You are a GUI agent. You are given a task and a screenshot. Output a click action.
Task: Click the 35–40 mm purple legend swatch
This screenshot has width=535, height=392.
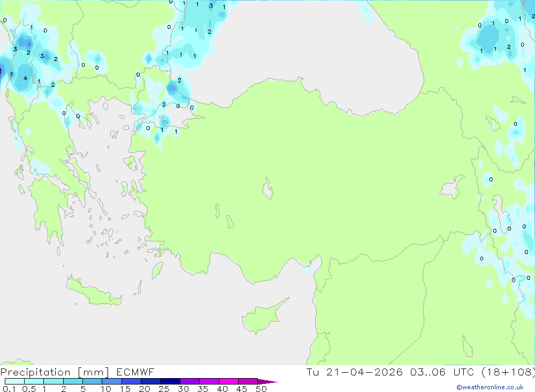coord(209,381)
